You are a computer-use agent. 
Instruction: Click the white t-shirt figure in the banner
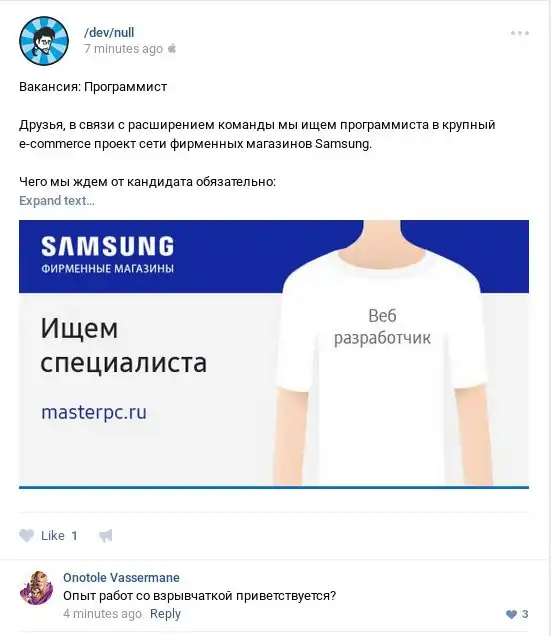tap(382, 352)
